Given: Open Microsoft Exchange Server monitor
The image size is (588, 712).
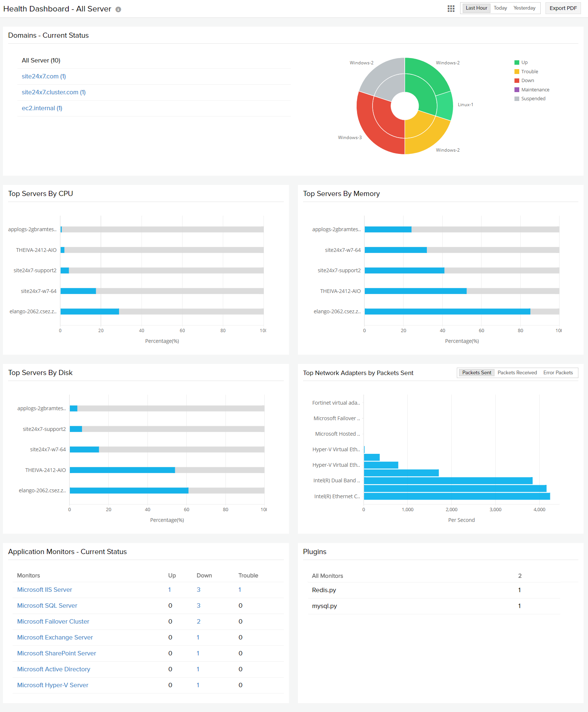Looking at the screenshot, I should (55, 637).
